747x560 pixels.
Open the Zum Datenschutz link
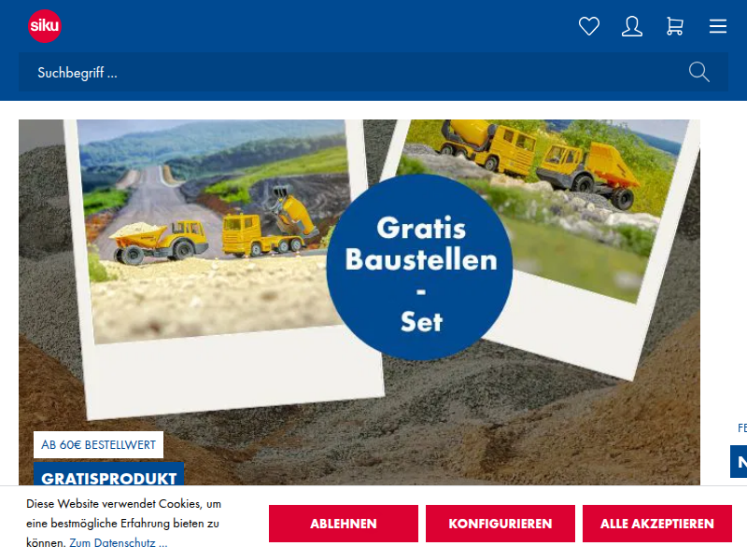pyautogui.click(x=119, y=543)
